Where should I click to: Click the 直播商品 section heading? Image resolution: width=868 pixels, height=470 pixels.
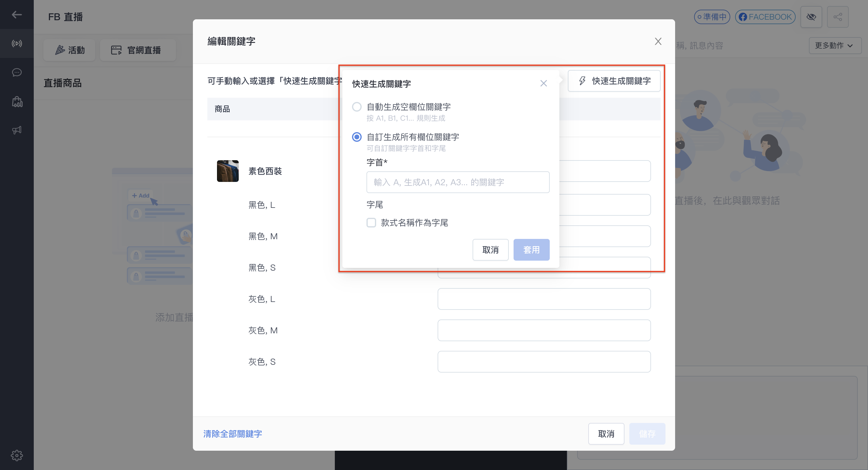[x=63, y=83]
